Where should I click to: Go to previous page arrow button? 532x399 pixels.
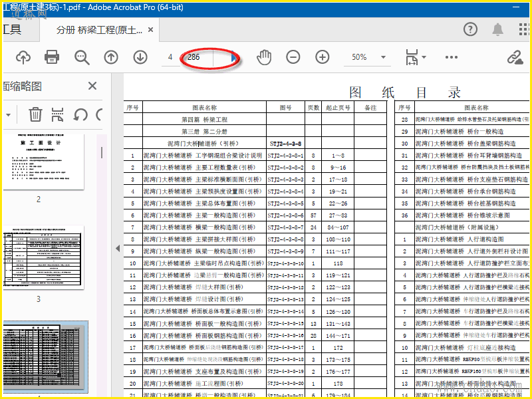click(111, 57)
